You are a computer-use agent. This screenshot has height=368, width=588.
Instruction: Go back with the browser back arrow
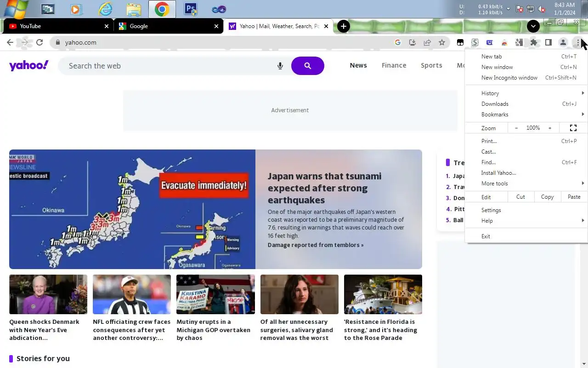[10, 42]
